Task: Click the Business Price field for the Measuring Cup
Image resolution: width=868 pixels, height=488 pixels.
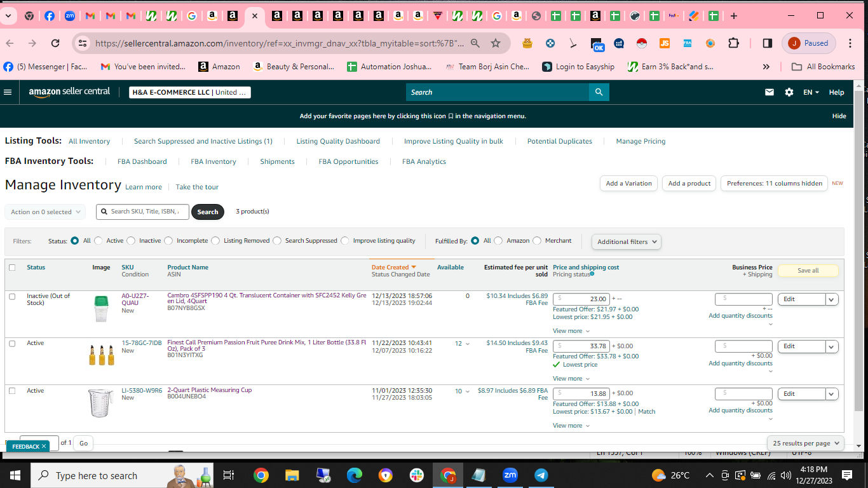Action: (743, 393)
